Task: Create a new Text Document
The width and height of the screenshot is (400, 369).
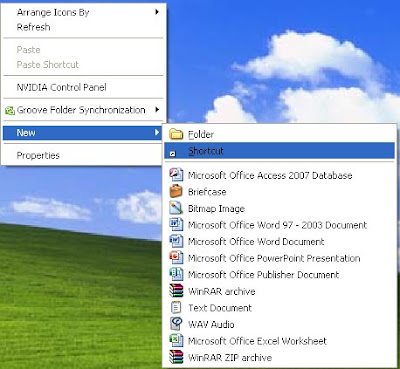Action: tap(279, 308)
